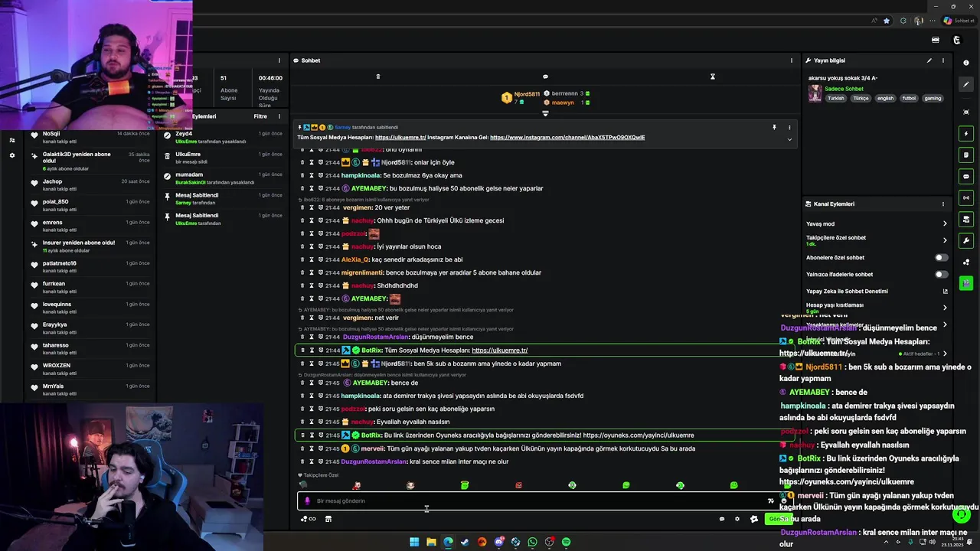Screen dimensions: 980x551
Task: Open the layout panels icon in right sidebar
Action: tap(966, 219)
